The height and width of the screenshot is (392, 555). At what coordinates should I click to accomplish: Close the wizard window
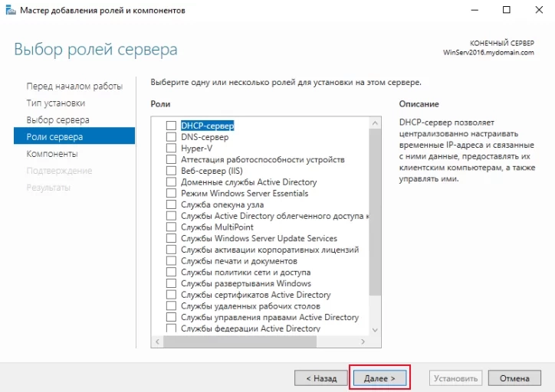coord(539,10)
